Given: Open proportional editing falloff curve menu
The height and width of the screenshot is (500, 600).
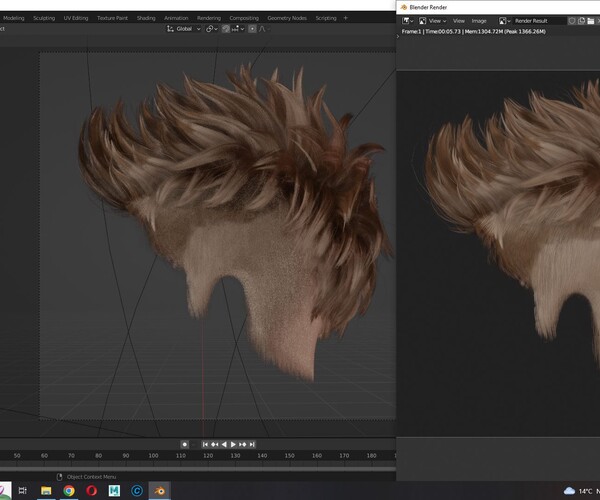Looking at the screenshot, I should pos(264,29).
